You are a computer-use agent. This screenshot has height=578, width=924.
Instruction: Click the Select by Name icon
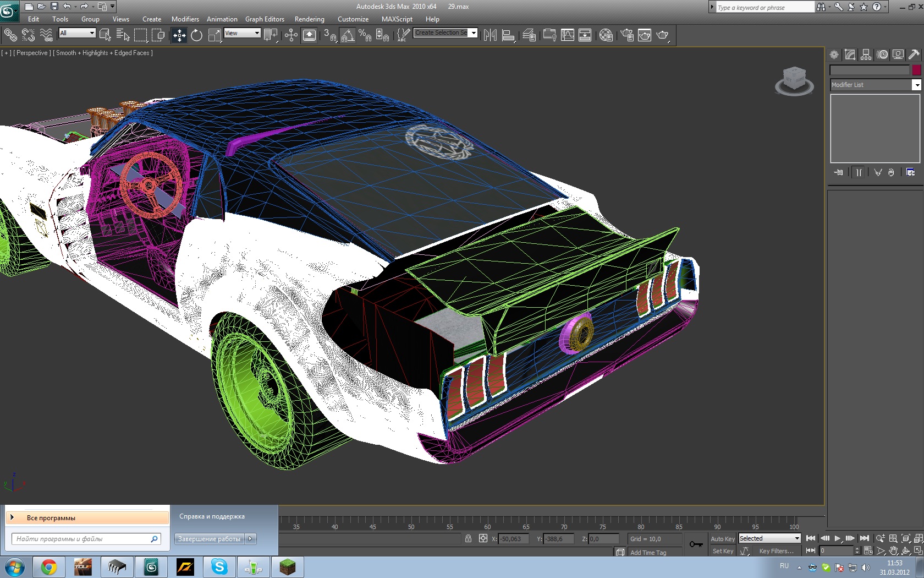pos(123,36)
